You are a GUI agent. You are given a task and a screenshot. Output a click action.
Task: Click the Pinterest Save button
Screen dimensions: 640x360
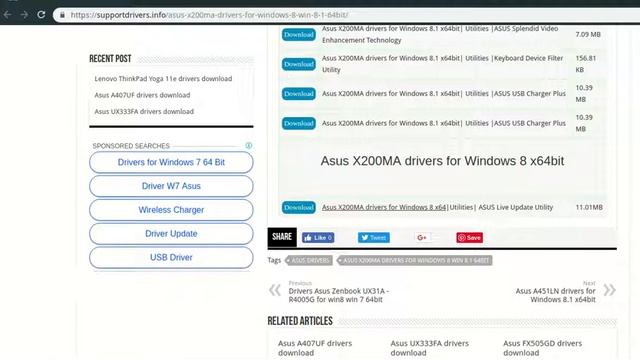coord(469,238)
